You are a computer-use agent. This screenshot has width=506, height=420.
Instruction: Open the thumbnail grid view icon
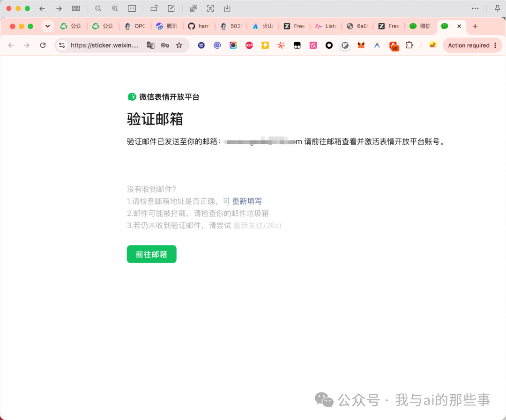76,9
